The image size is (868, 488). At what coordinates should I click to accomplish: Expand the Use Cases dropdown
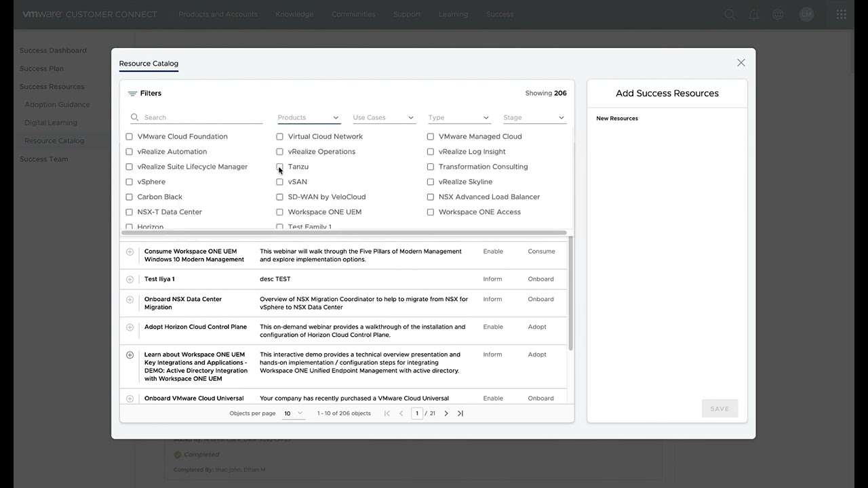(383, 118)
